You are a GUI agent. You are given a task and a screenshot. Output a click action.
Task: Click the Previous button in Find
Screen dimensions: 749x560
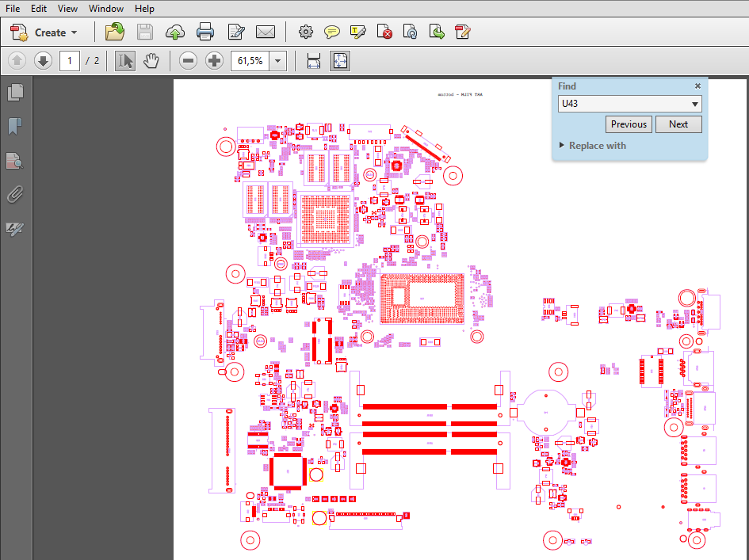click(x=629, y=124)
